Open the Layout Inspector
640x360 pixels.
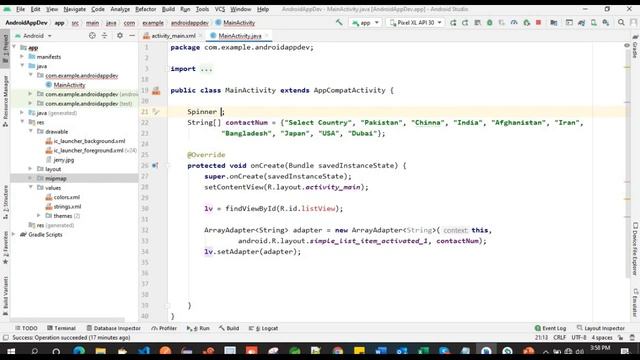(601, 328)
